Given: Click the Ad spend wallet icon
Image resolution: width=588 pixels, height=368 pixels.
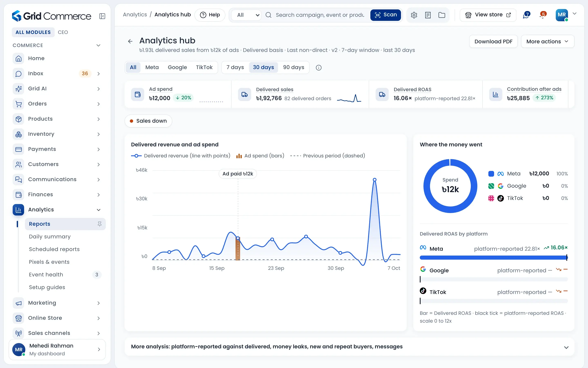Looking at the screenshot, I should [138, 94].
